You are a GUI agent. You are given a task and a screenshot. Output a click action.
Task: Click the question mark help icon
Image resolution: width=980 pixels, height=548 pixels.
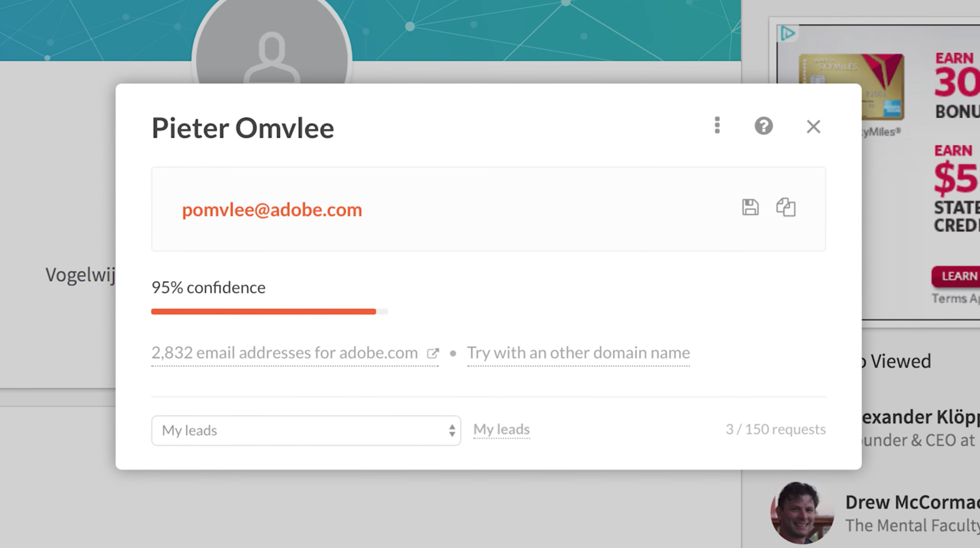(x=764, y=126)
